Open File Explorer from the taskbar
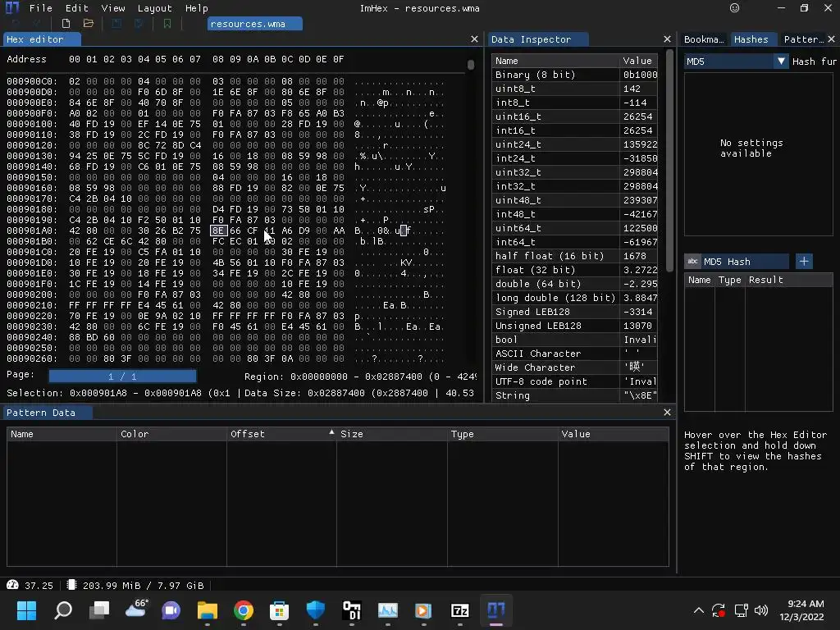840x630 pixels. tap(208, 610)
